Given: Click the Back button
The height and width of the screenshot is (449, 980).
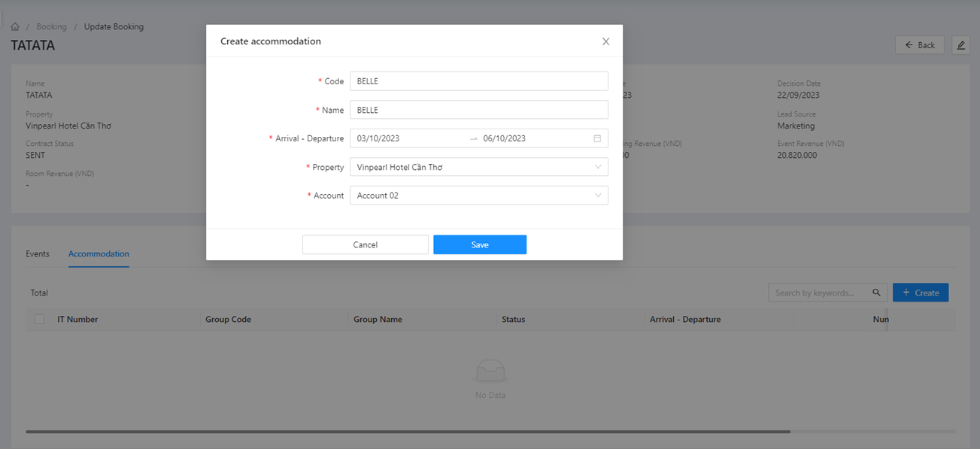Looking at the screenshot, I should pyautogui.click(x=919, y=45).
